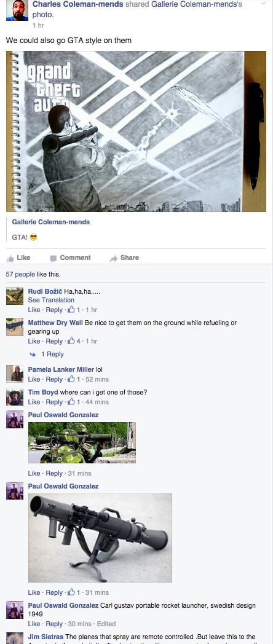Viewport: 273px width, 644px height.
Task: Open the soldier with launcher photo comment
Action: coord(82,442)
